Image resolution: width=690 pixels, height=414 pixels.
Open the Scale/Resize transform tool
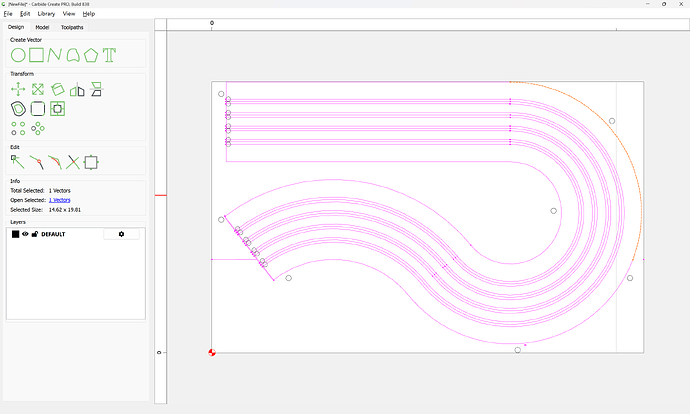click(x=37, y=89)
